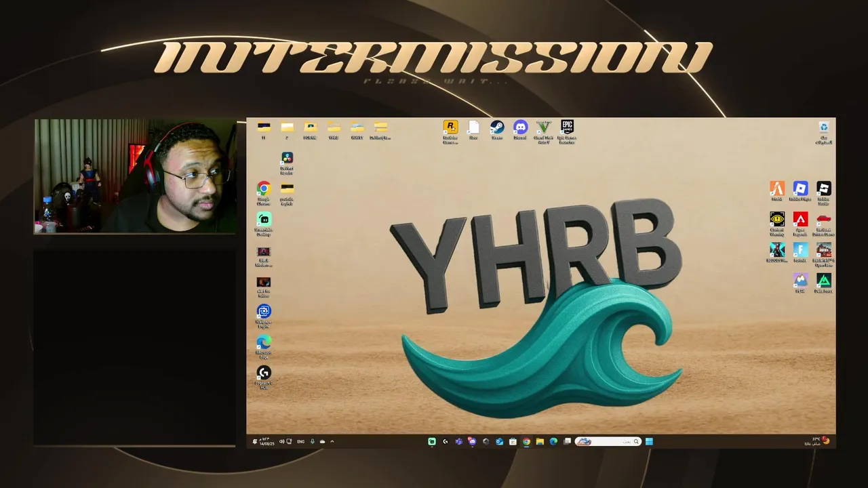This screenshot has width=868, height=488.
Task: Select the video file below Black Modern
Action: pos(264,286)
